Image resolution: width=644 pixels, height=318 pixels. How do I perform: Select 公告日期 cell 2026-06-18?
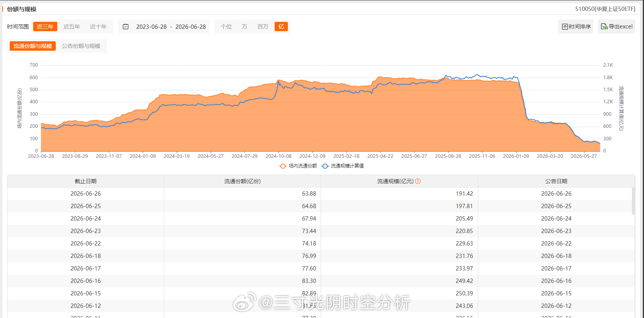click(556, 256)
